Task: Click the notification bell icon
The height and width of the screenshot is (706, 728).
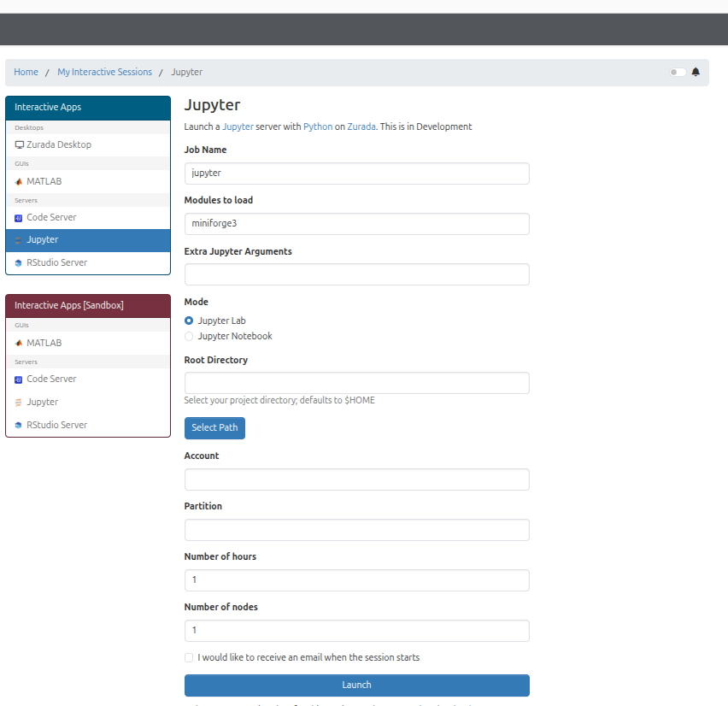Action: [696, 72]
